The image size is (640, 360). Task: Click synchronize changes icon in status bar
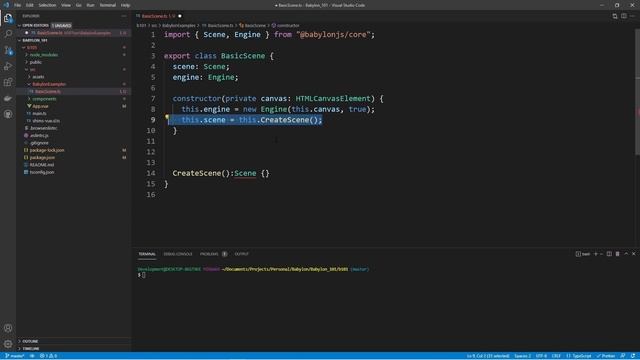pos(32,356)
